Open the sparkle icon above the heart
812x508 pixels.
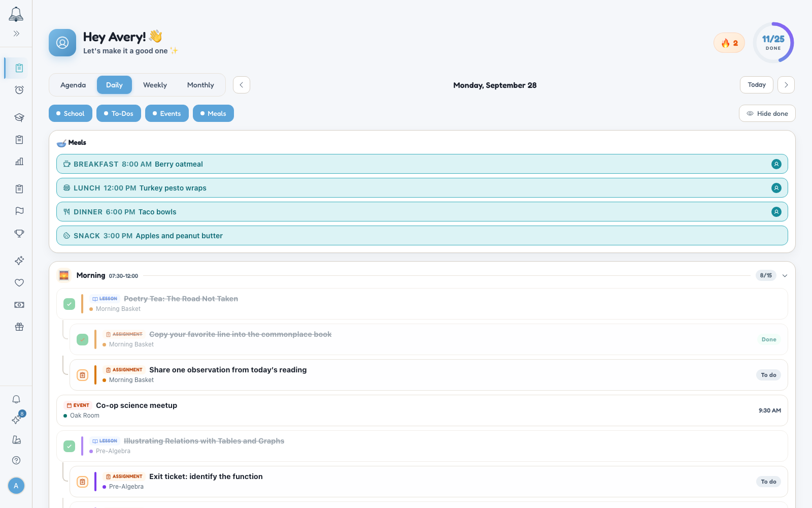pyautogui.click(x=19, y=261)
